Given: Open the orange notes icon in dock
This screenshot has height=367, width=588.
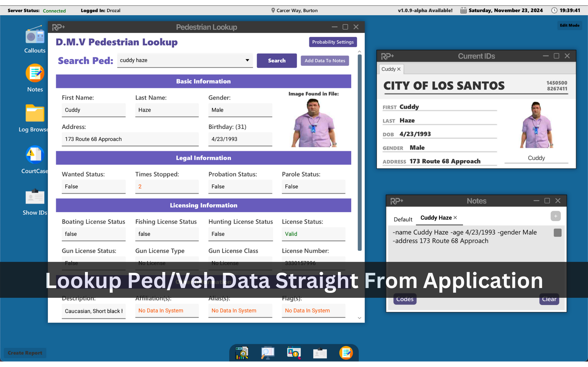Looking at the screenshot, I should click(346, 353).
